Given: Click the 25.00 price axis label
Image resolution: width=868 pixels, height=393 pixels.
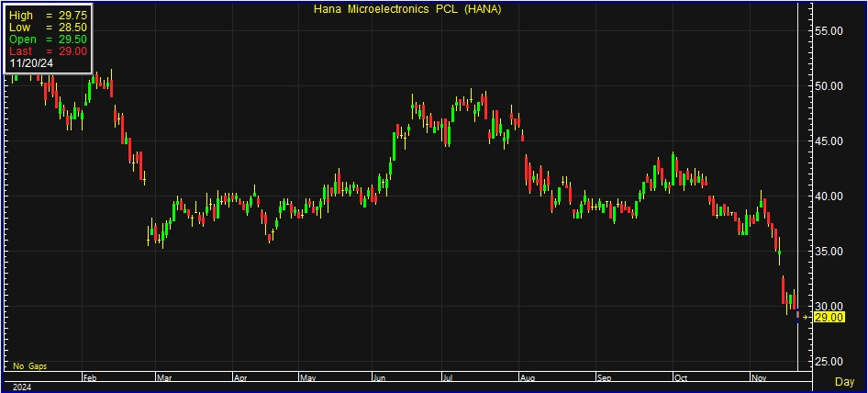Looking at the screenshot, I should tap(829, 361).
